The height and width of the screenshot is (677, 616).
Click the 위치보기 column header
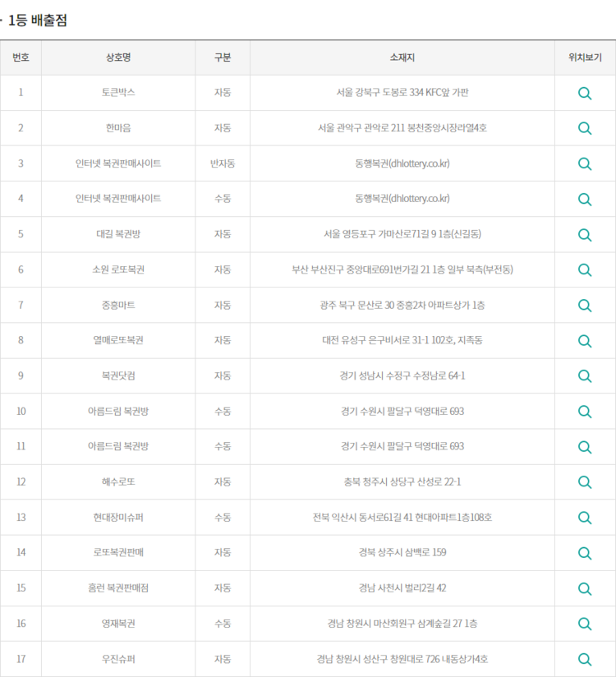coord(585,58)
